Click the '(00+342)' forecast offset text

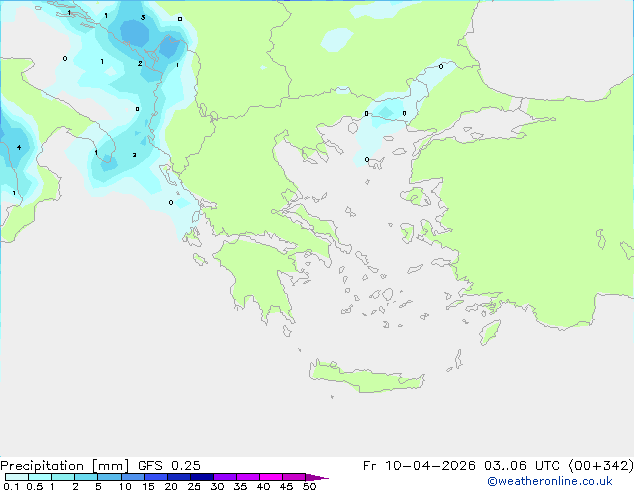pos(601,466)
